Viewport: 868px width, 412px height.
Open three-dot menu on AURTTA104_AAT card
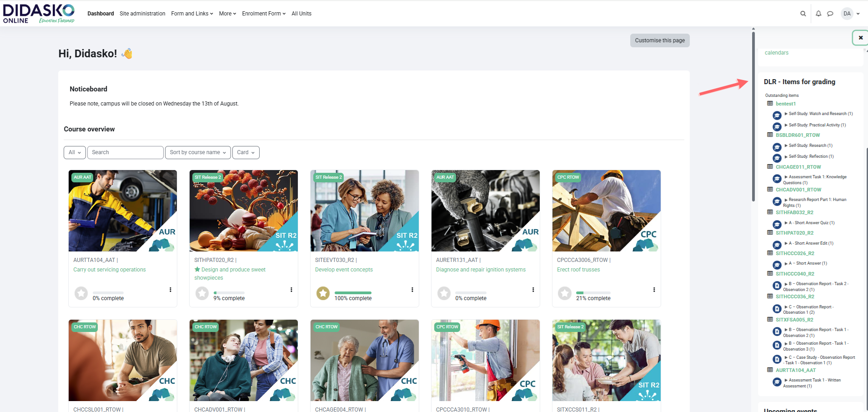click(x=171, y=290)
